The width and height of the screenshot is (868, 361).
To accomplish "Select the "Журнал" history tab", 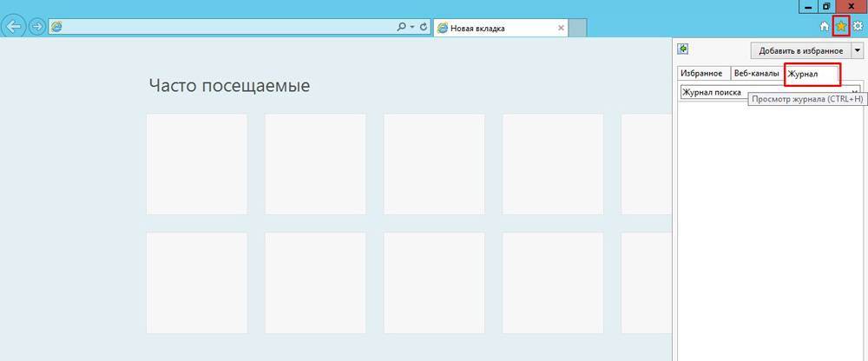I will 812,75.
